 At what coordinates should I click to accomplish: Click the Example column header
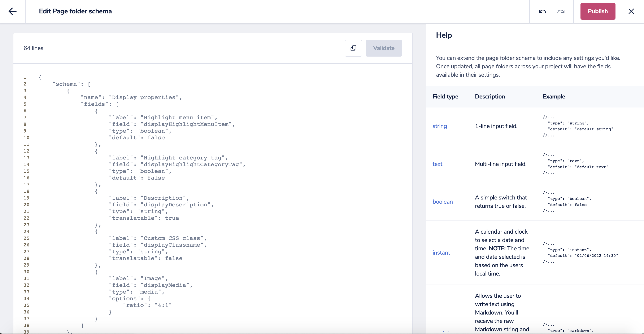553,96
